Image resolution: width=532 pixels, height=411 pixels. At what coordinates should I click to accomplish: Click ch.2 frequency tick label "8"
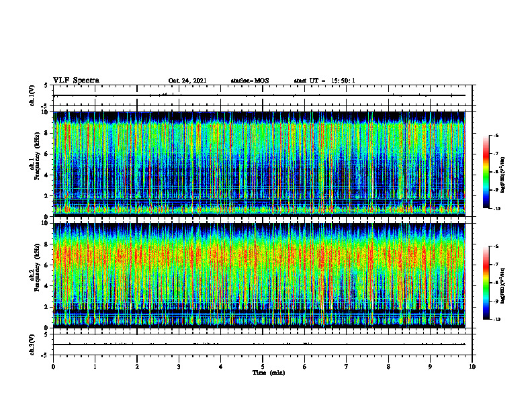46,244
